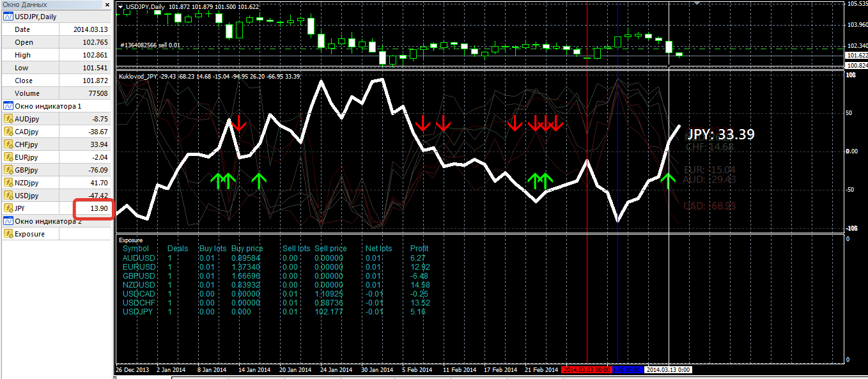This screenshot has width=868, height=379.
Task: Click the white 2014.03.13 0:00 date marker
Action: point(668,369)
